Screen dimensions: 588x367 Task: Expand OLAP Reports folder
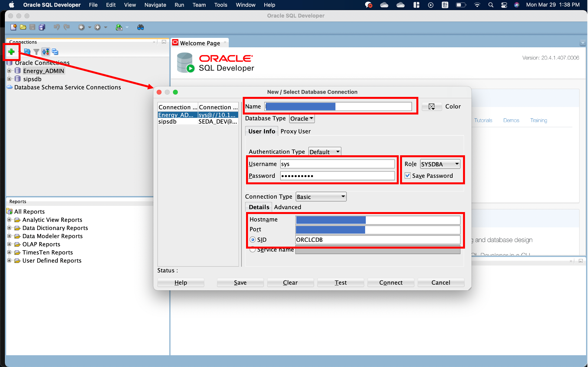pos(9,244)
